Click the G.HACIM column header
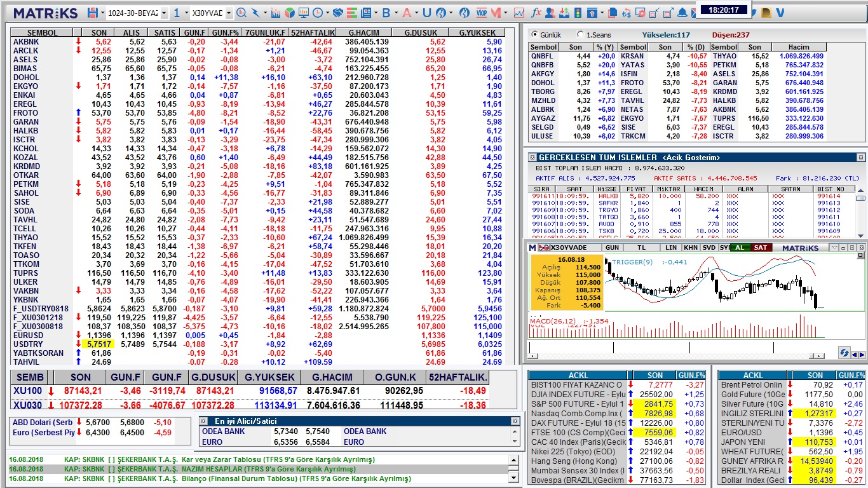868x488 pixels. pos(363,32)
